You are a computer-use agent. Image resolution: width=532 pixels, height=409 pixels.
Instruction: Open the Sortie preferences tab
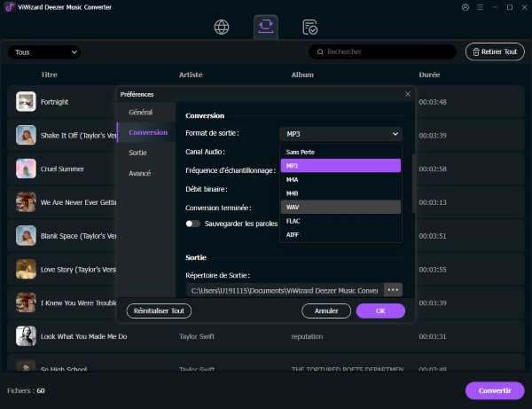click(146, 153)
